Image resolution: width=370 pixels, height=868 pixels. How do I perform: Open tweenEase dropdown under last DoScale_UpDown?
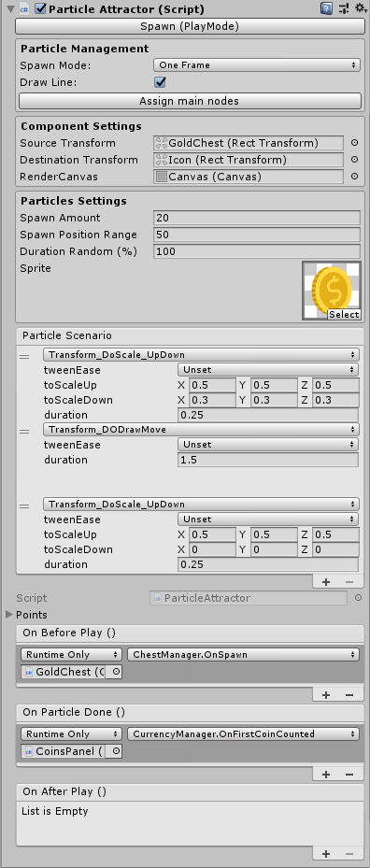point(268,519)
